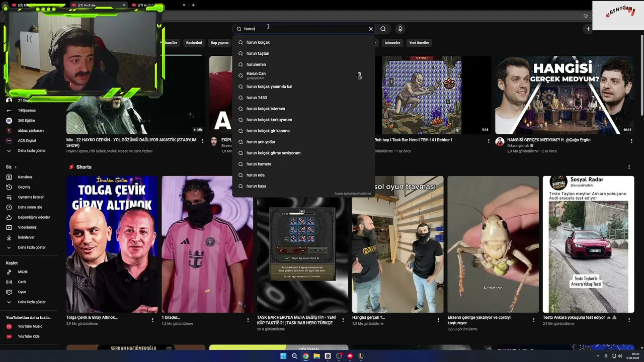Open YouTube Music from the sidebar
Screen dimensions: 644x362
[x=30, y=326]
